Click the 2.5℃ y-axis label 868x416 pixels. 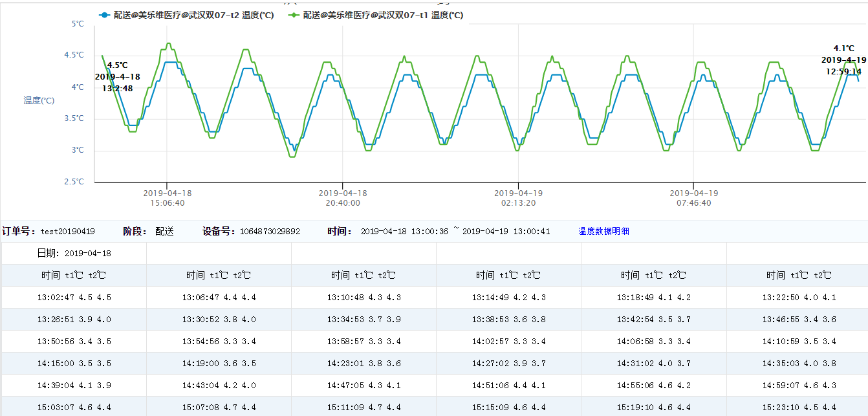click(x=74, y=182)
